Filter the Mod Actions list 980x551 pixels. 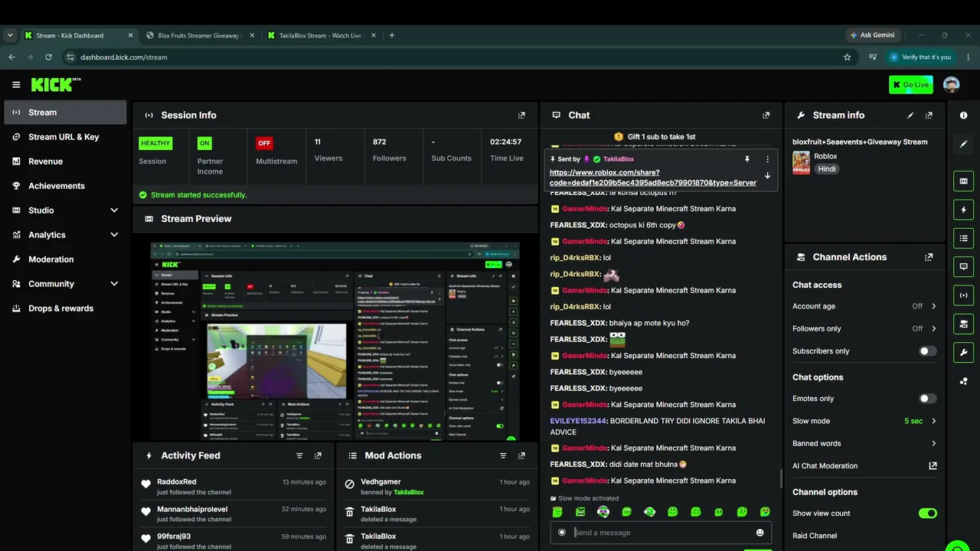click(503, 455)
